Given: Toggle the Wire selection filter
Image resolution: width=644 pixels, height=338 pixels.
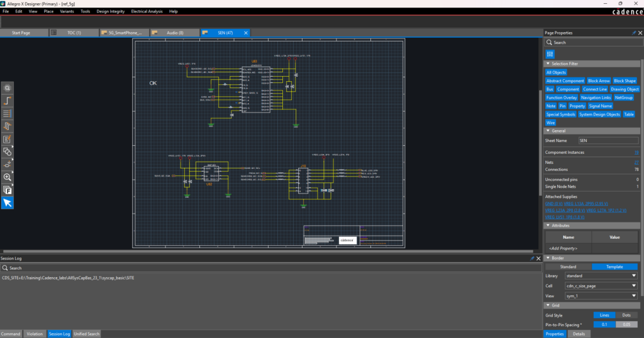Looking at the screenshot, I should 550,123.
